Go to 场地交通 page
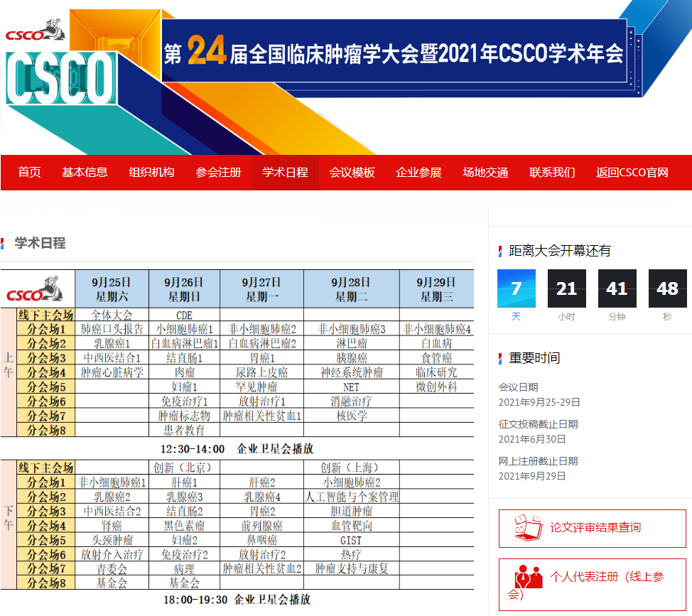 pos(485,172)
